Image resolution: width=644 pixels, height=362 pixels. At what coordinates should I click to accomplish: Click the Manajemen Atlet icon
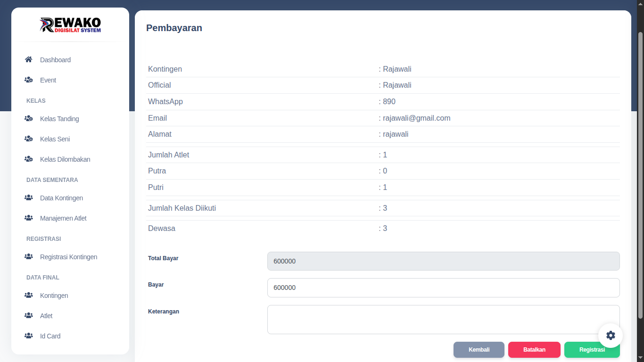(x=29, y=218)
